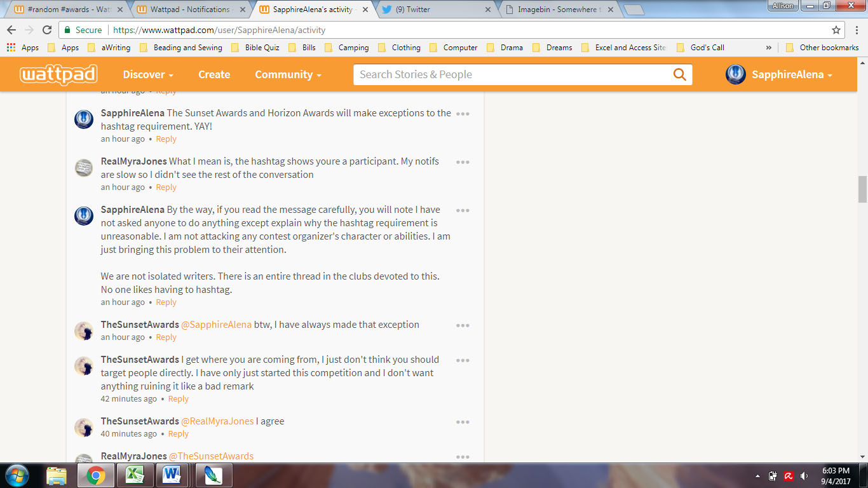The image size is (868, 488).
Task: Open the Excel and Access Site bookmarks folder
Action: 624,48
